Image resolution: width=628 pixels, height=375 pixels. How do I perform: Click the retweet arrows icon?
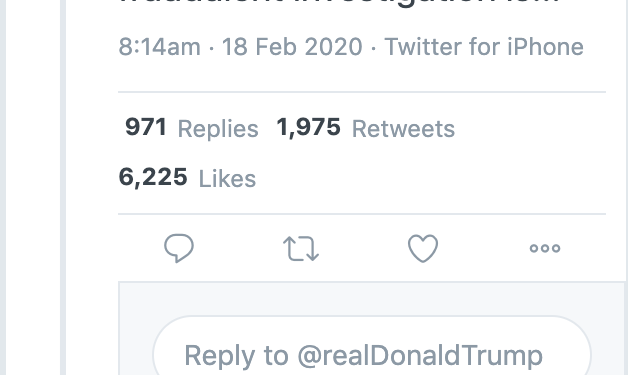[x=301, y=249]
